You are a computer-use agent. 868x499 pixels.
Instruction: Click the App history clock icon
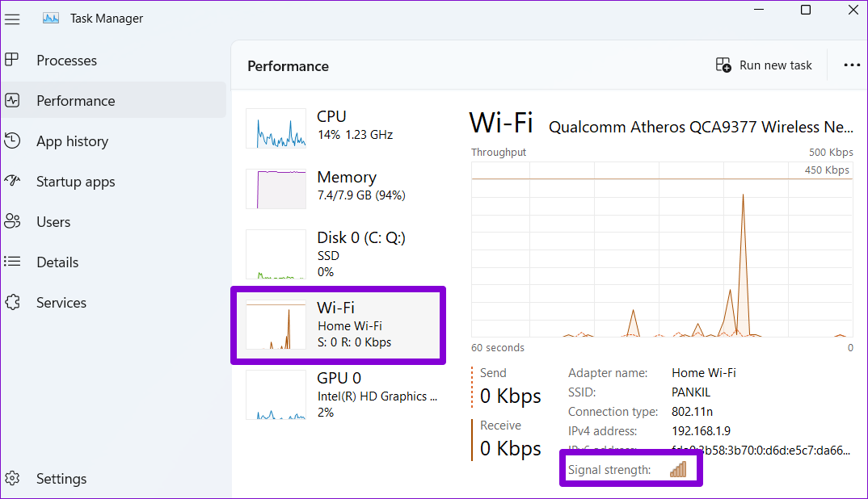[12, 140]
